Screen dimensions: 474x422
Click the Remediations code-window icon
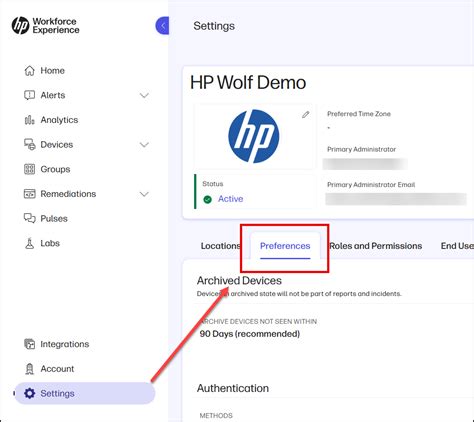pyautogui.click(x=29, y=194)
